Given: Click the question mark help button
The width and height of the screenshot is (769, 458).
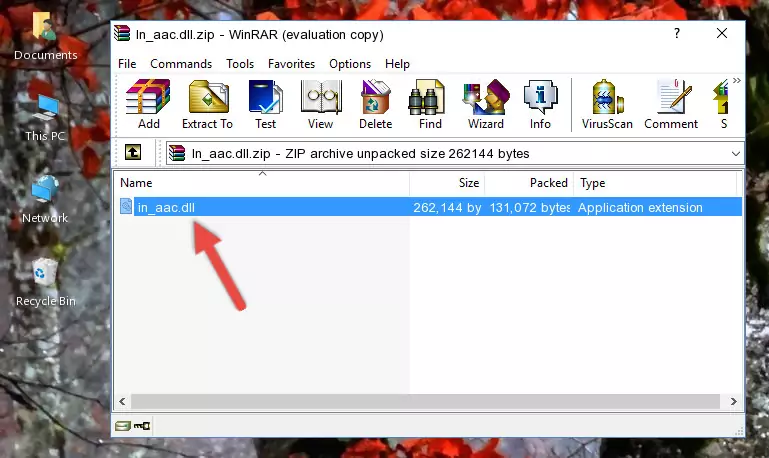Looking at the screenshot, I should pyautogui.click(x=677, y=33).
